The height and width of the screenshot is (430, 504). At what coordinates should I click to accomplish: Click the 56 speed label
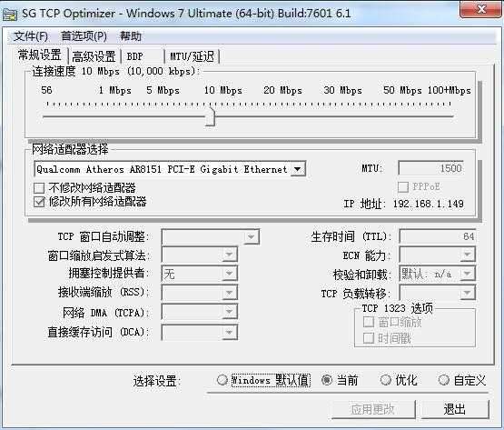click(46, 90)
